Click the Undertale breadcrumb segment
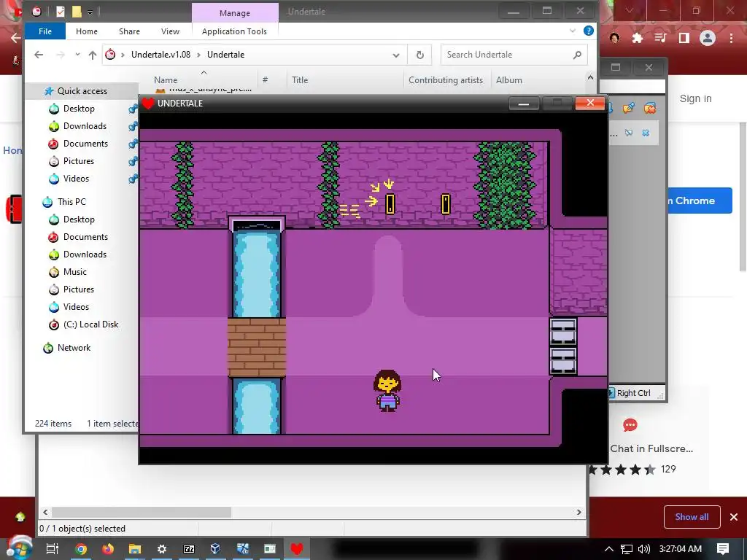Image resolution: width=747 pixels, height=560 pixels. (226, 55)
